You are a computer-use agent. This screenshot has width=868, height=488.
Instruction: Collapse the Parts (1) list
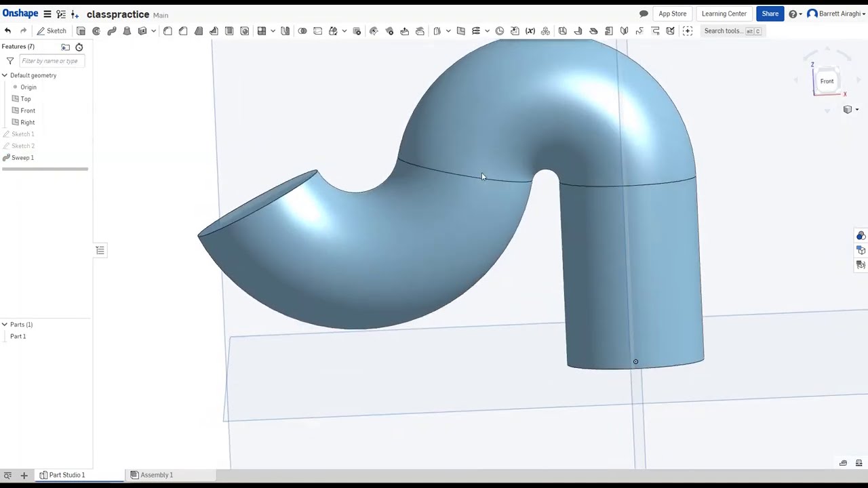pyautogui.click(x=5, y=325)
